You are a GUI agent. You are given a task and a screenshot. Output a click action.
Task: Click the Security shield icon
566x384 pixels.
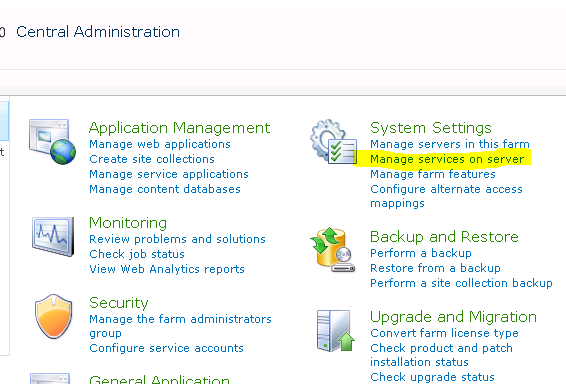(53, 317)
